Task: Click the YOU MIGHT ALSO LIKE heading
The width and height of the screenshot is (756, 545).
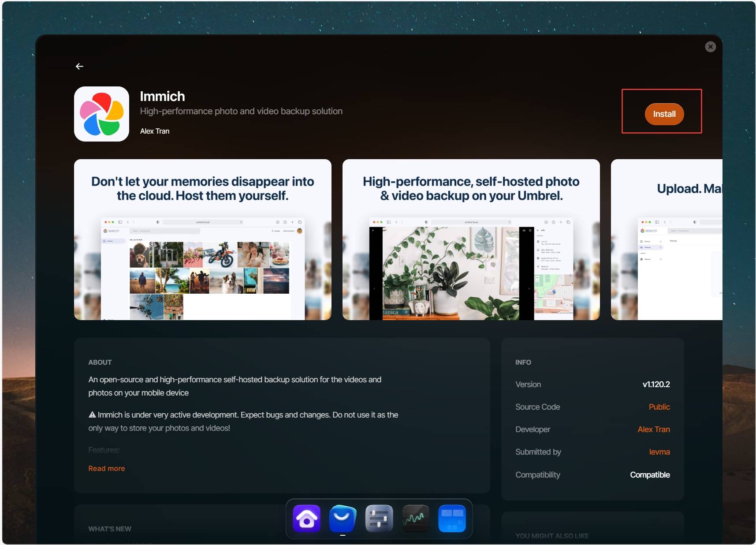Action: (552, 536)
